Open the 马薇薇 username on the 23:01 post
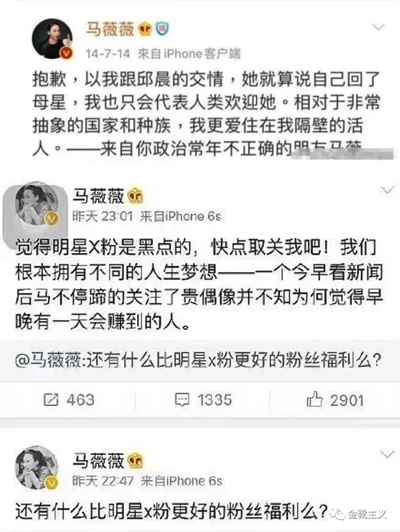The image size is (400, 532). [98, 195]
